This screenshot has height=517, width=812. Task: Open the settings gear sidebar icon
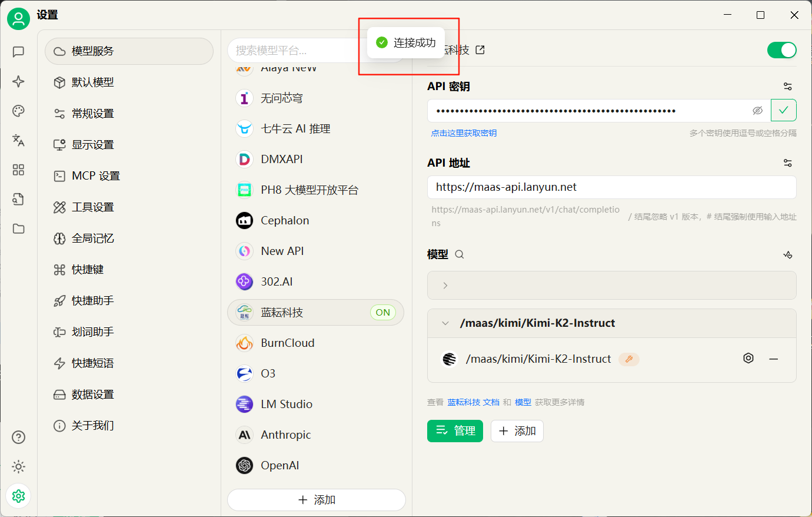(18, 496)
